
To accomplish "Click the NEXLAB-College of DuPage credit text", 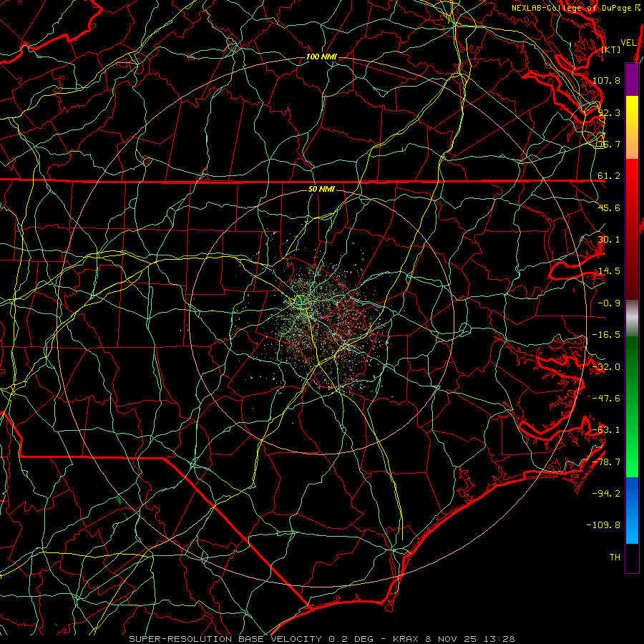I will pos(576,8).
